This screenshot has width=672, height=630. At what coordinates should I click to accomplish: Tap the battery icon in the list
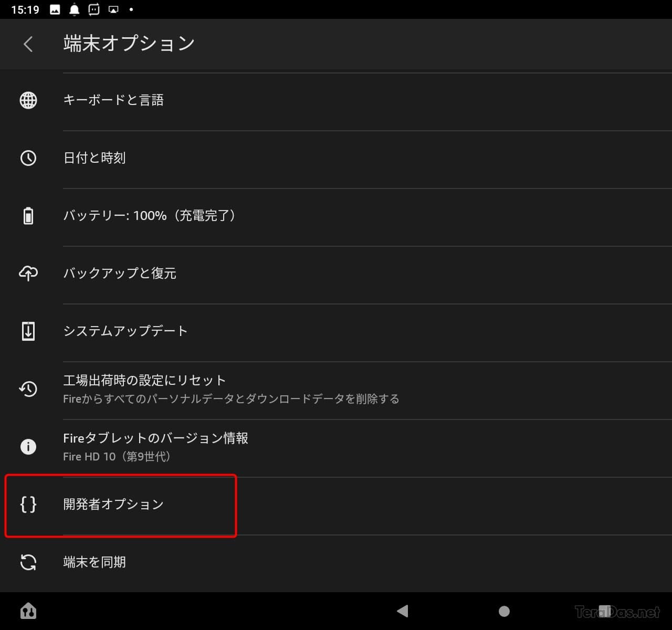[x=28, y=216]
